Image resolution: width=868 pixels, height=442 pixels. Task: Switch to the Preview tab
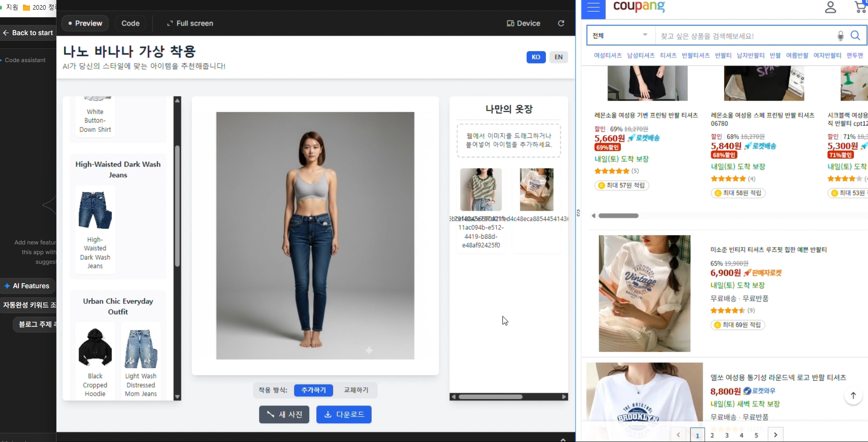(85, 23)
